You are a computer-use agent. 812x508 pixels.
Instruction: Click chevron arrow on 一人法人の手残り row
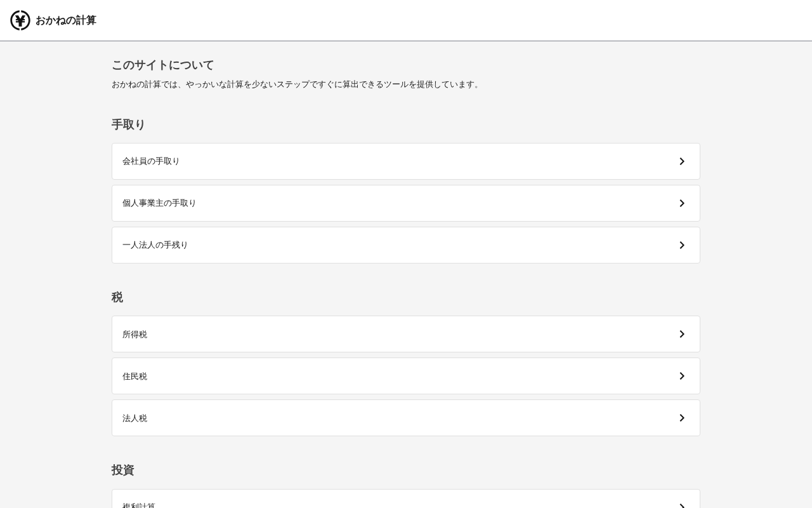(x=682, y=245)
